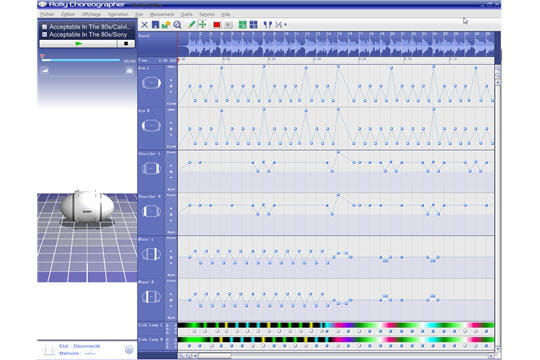540x360 pixels.
Task: Open the fraction snap dropdown in toolbar
Action: 281,25
